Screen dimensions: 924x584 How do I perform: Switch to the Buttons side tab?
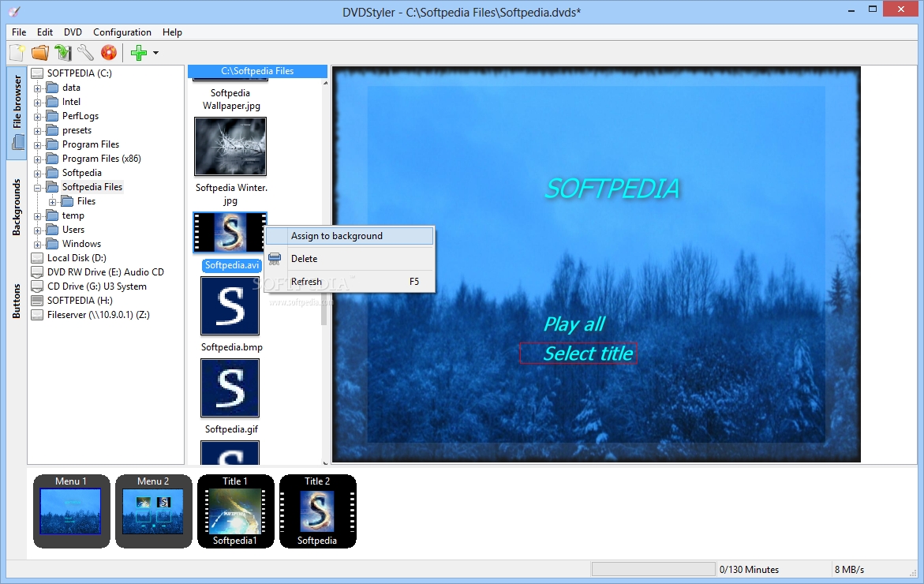tap(17, 301)
